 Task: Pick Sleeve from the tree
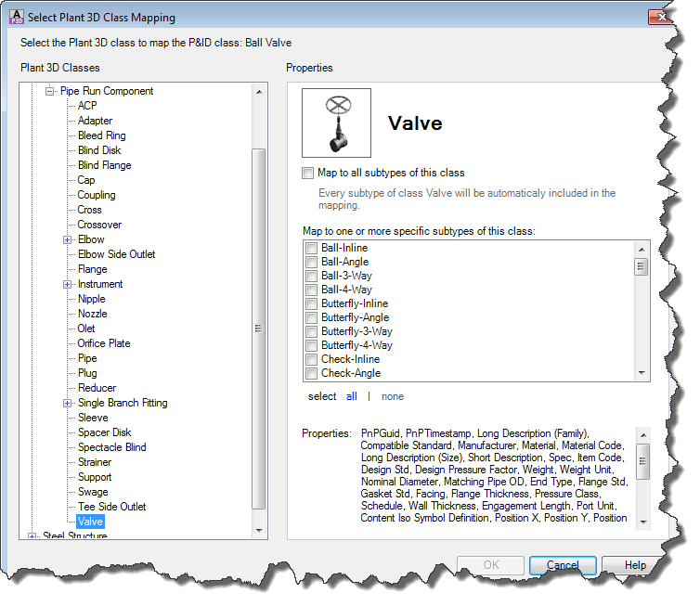coord(93,418)
